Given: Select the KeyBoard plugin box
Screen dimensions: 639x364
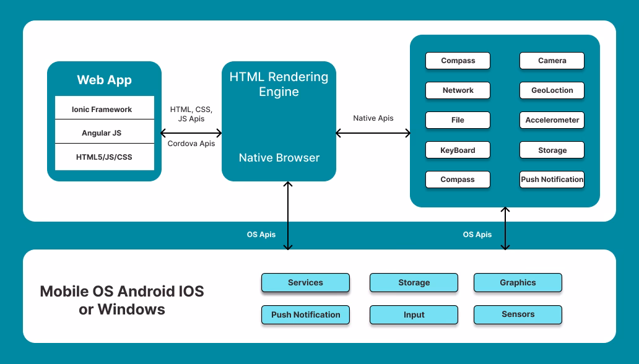Looking at the screenshot, I should 458,150.
